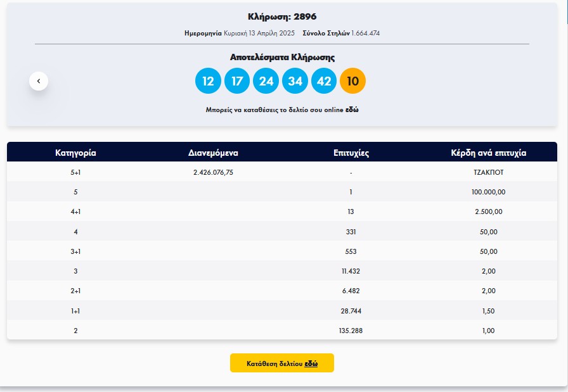Click the Κλήρωση: 2896 title
Viewport: 568px width, 392px height.
coord(282,16)
